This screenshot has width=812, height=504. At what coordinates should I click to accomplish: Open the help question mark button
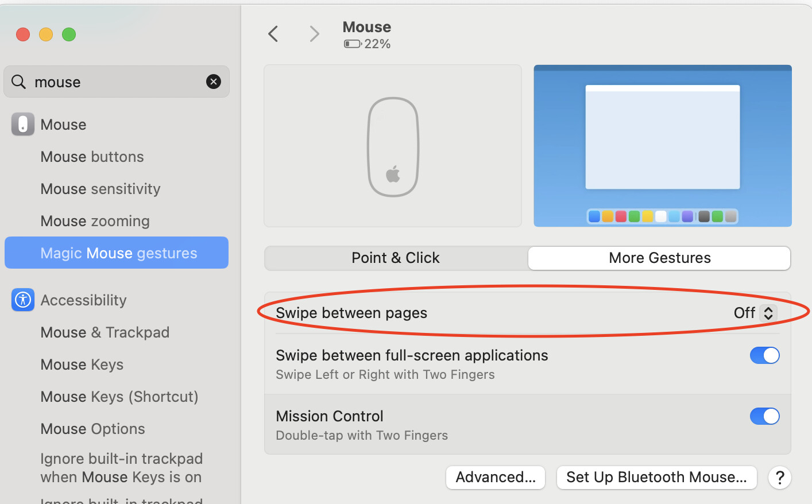[780, 478]
